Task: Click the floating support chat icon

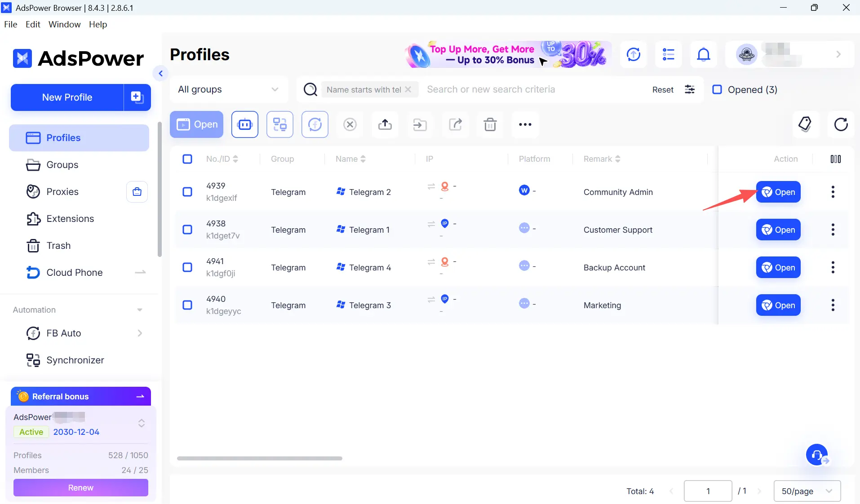Action: click(x=817, y=455)
